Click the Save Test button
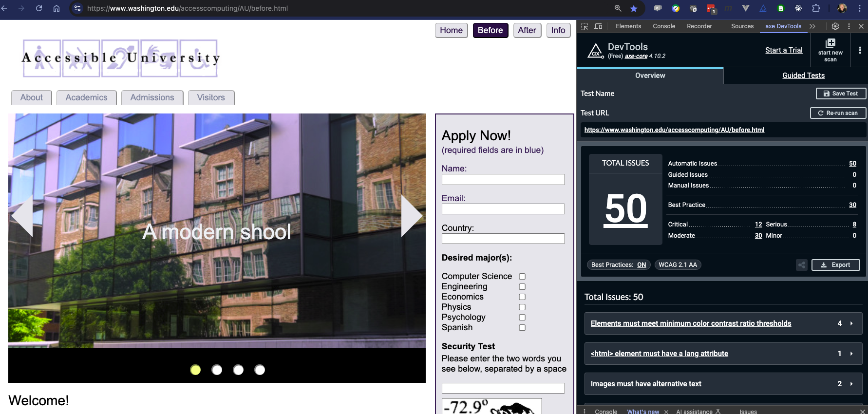Viewport: 868px width, 414px height. pos(841,94)
